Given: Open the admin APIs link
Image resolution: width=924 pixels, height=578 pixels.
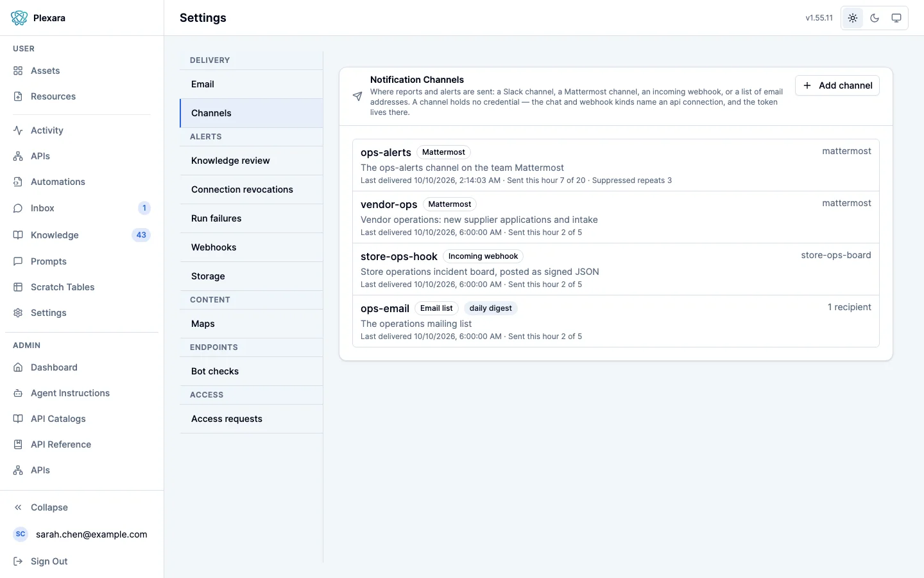Looking at the screenshot, I should click(x=82, y=470).
